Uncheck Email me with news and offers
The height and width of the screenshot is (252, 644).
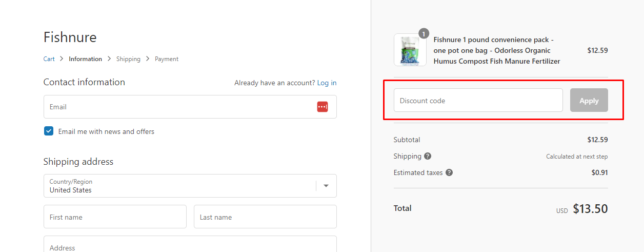pyautogui.click(x=49, y=131)
